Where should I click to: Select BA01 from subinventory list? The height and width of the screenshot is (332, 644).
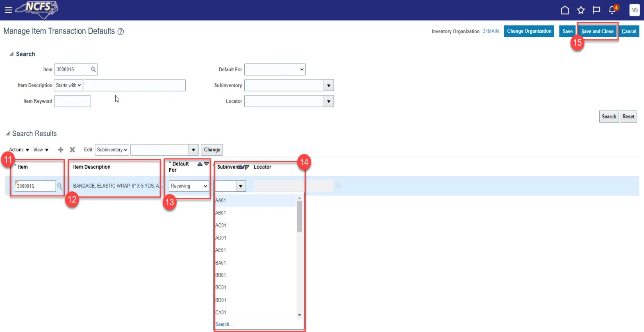tap(221, 263)
